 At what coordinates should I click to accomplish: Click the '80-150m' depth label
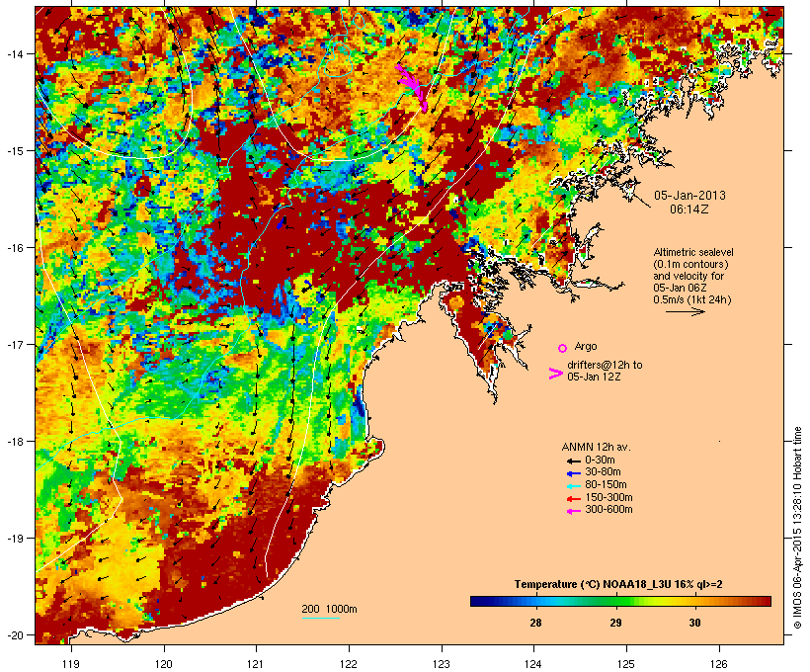pyautogui.click(x=606, y=485)
